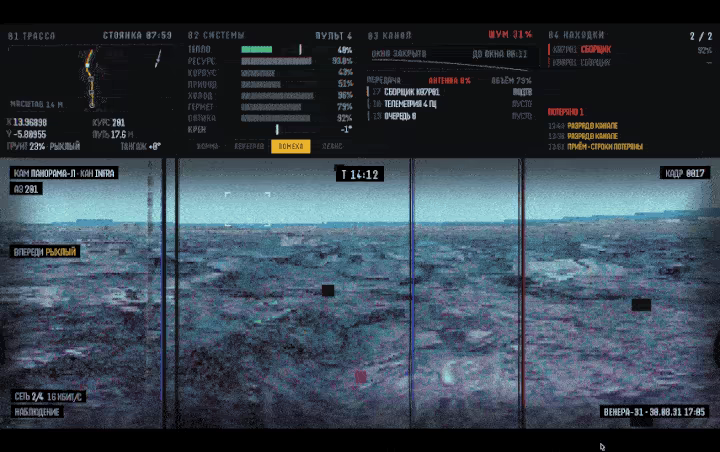This screenshot has width=720, height=452.
Task: Click the pink square artifact on the ground
Action: pos(361,377)
